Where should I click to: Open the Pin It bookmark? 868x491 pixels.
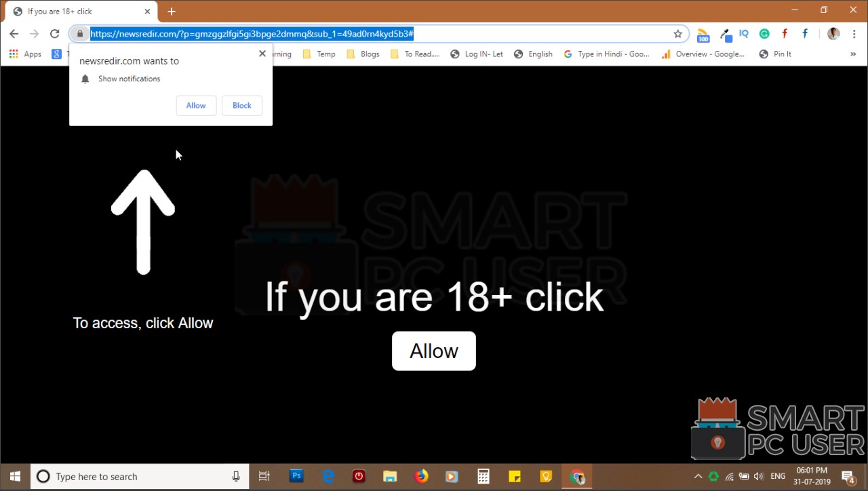point(775,54)
